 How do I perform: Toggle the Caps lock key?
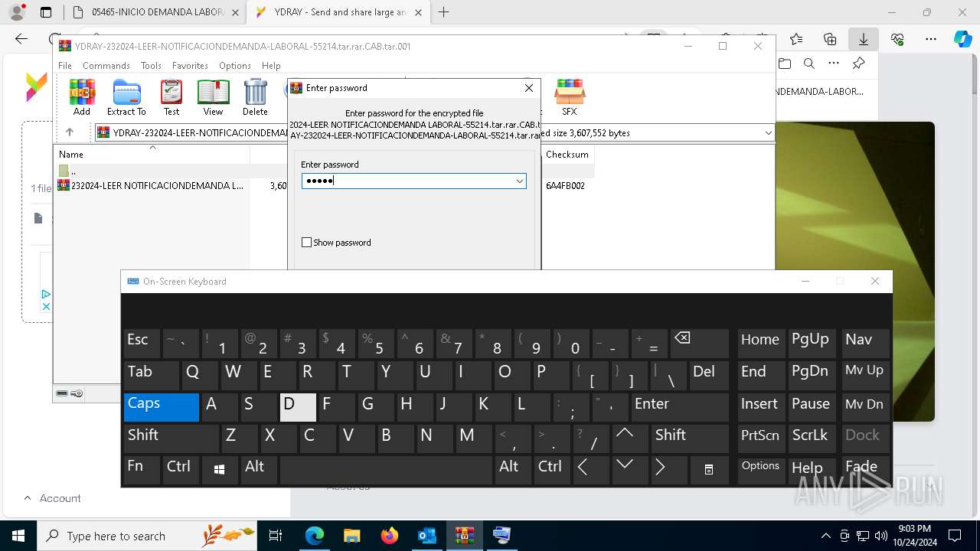click(162, 407)
